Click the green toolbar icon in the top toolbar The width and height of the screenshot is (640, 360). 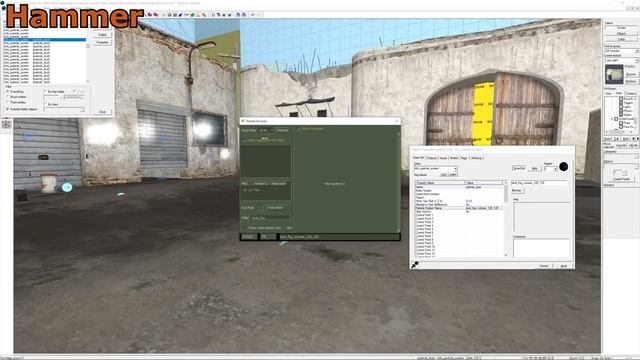point(192,15)
